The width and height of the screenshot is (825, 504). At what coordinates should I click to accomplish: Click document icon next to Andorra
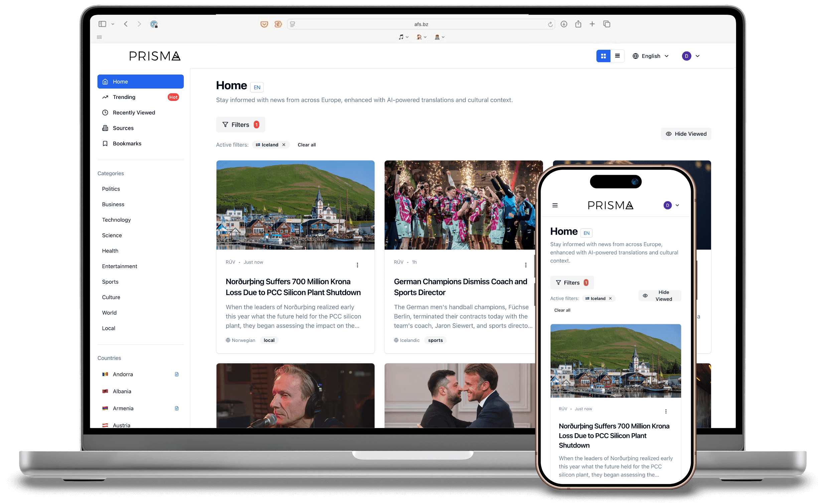click(x=177, y=374)
